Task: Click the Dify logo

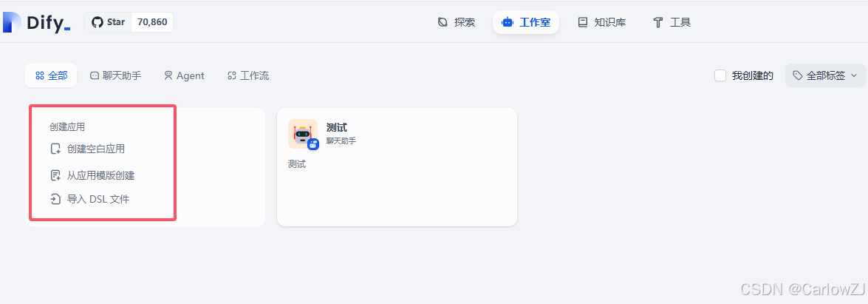Action: pyautogui.click(x=36, y=22)
